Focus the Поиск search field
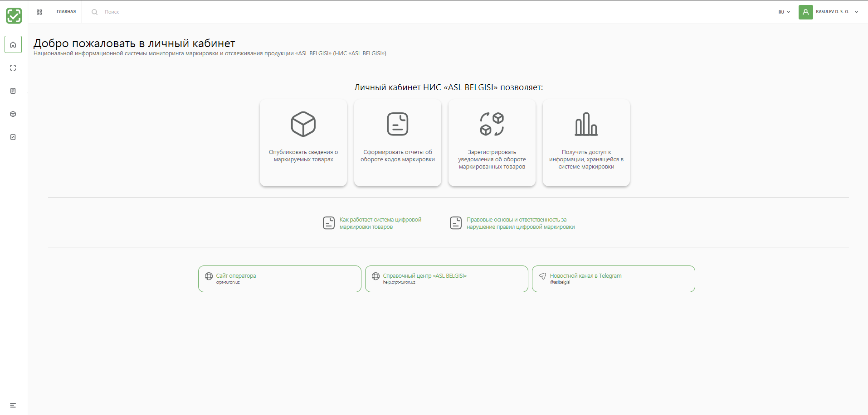This screenshot has width=868, height=415. coord(112,12)
